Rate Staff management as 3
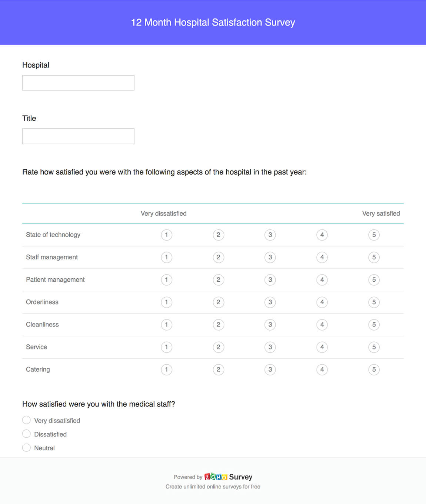Screen dimensions: 426x504 [x=270, y=257]
